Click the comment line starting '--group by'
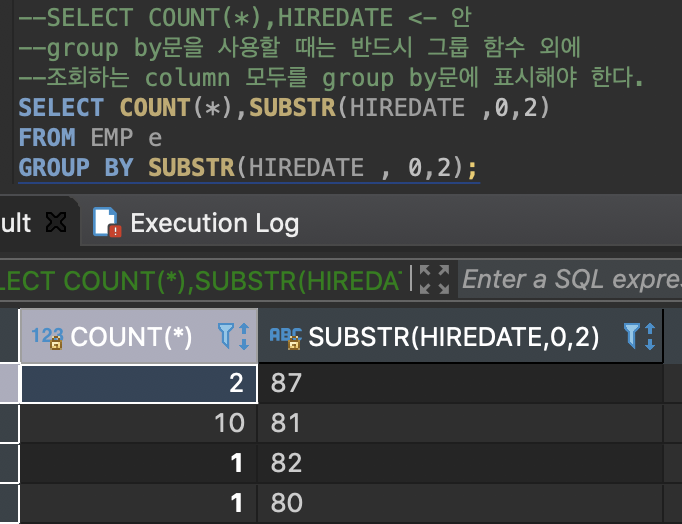Screen dimensions: 682x524 [299, 47]
